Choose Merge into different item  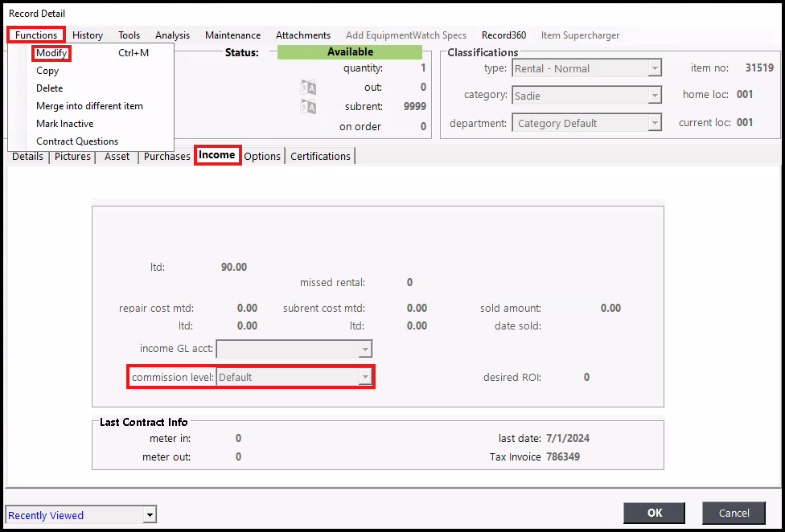click(x=89, y=106)
